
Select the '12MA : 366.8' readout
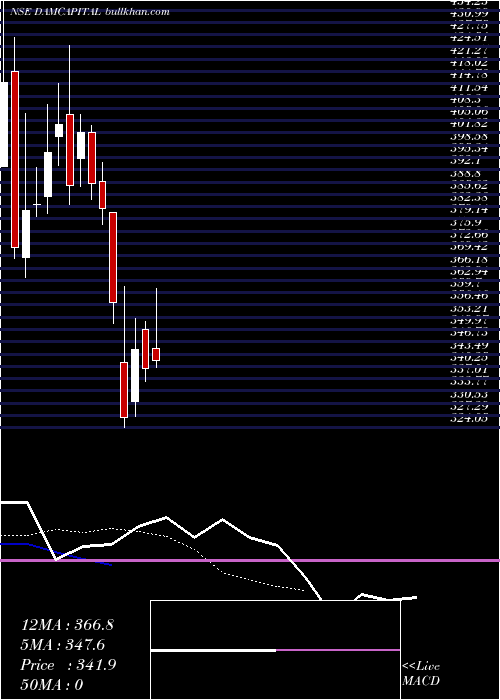click(67, 625)
